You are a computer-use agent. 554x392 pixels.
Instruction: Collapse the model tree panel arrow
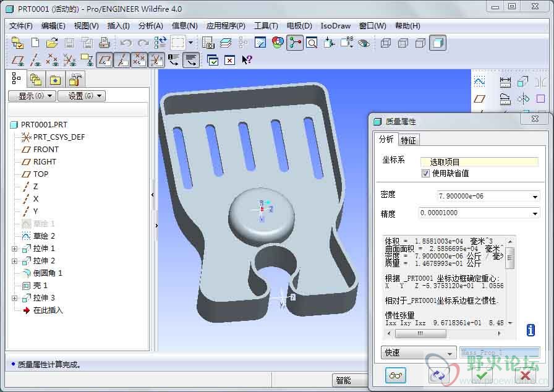153,195
